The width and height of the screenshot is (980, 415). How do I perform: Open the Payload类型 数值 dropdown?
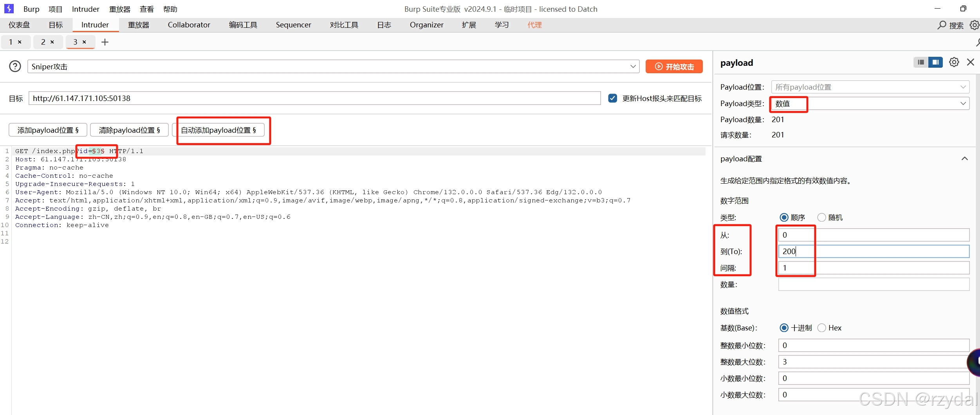pyautogui.click(x=870, y=103)
